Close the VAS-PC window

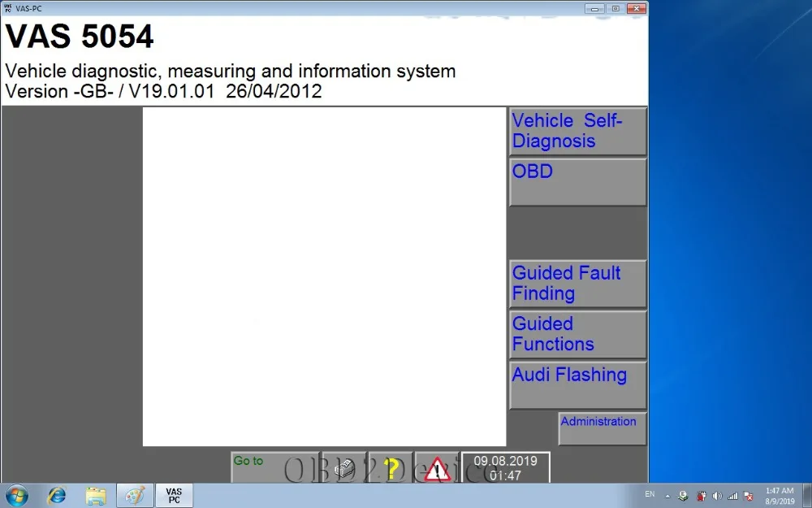pos(636,9)
